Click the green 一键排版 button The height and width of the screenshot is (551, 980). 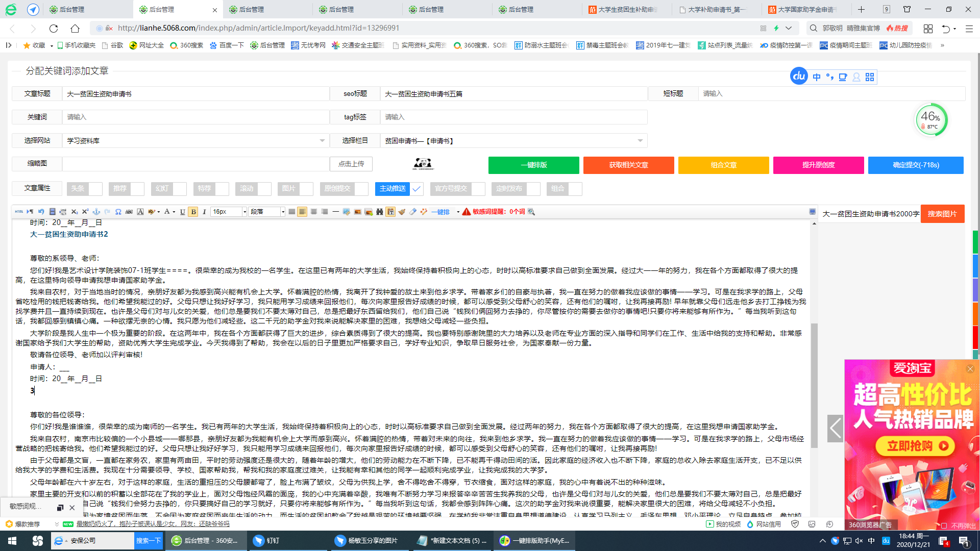pyautogui.click(x=534, y=165)
